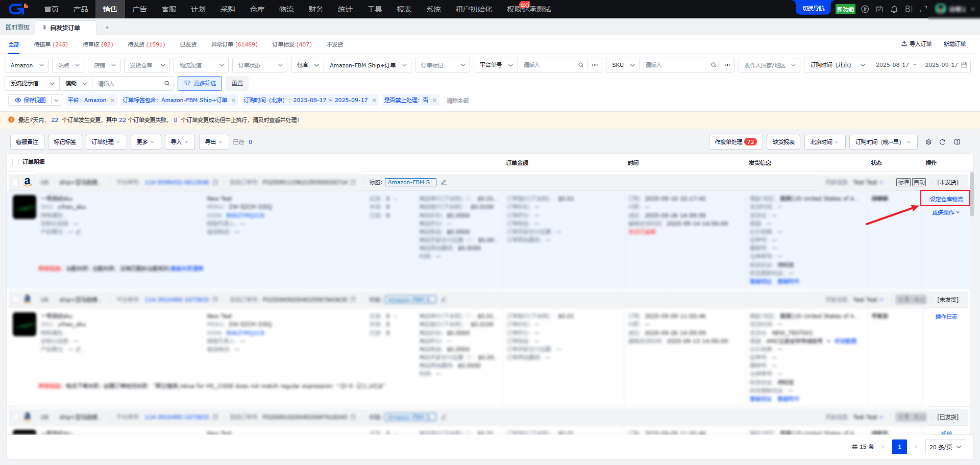Open the 店铺 dropdown

tap(104, 65)
